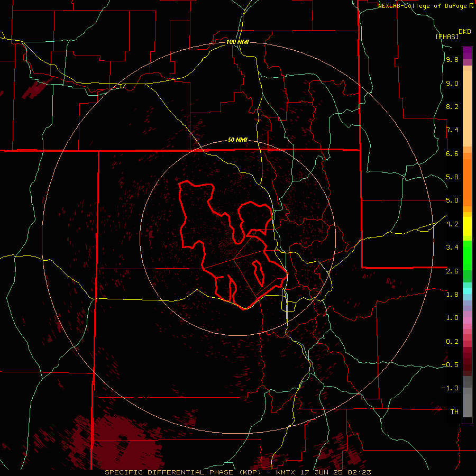The width and height of the screenshot is (476, 476).
Task: Click the "DKD" unit label above the color scale
Action: point(464,32)
